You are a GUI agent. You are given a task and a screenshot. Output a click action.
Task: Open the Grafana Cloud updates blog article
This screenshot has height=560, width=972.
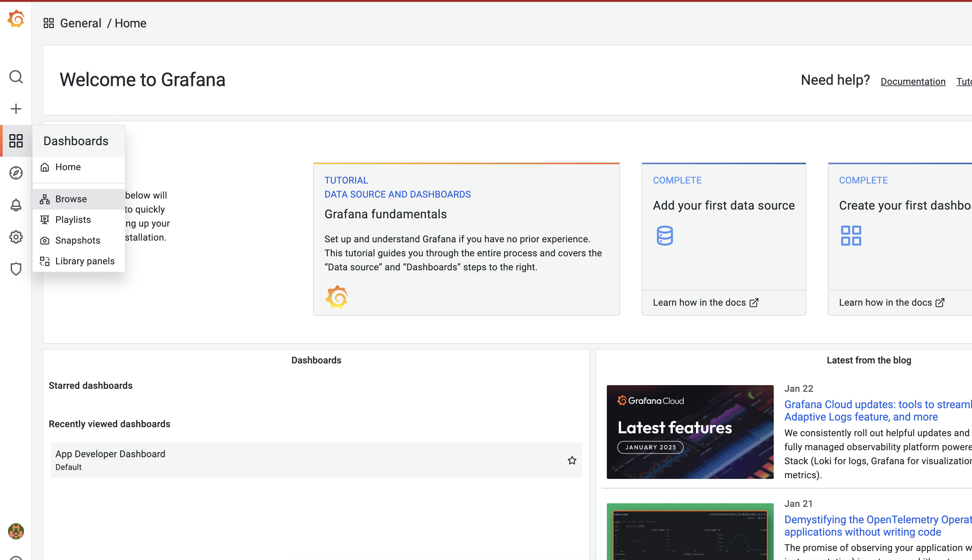(878, 410)
